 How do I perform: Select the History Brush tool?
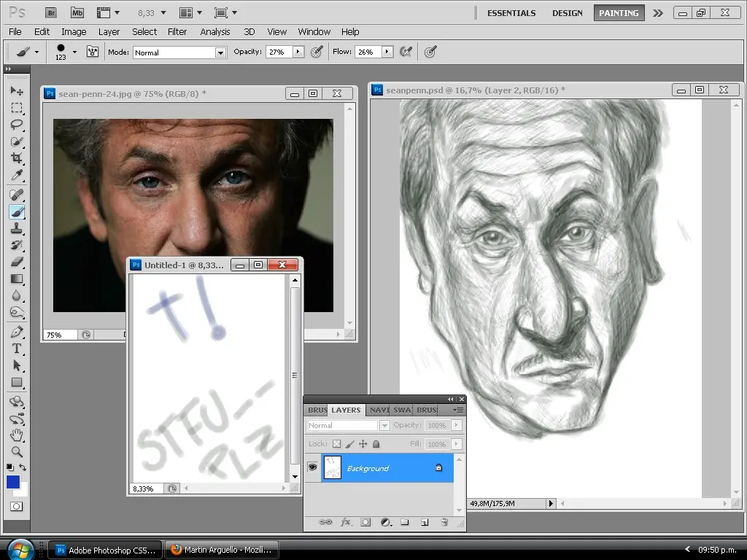point(17,245)
